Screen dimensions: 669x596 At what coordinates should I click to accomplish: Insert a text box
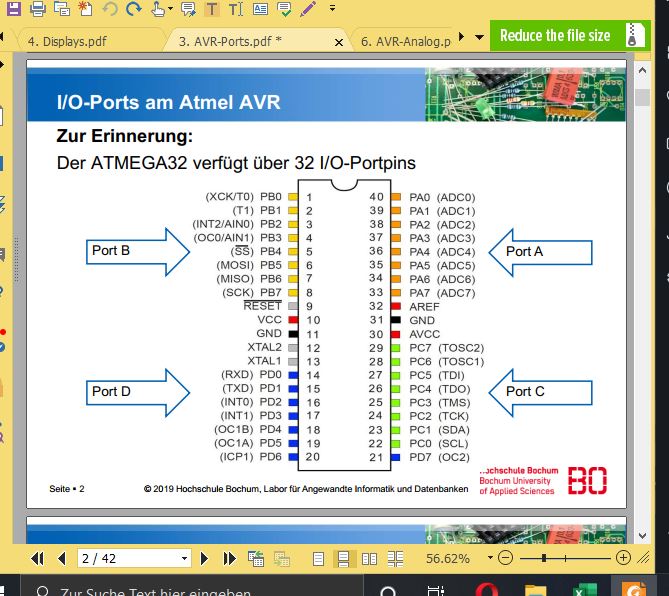260,9
